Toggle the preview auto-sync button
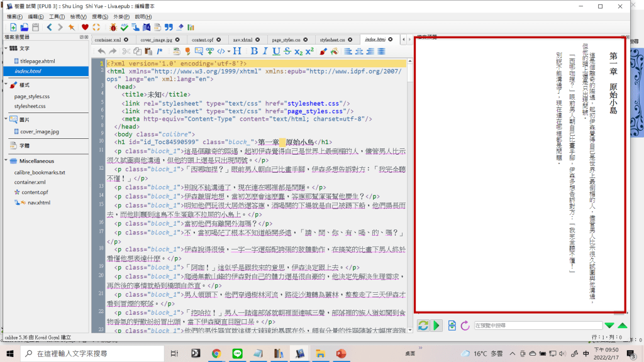The image size is (644, 362). pos(423,325)
